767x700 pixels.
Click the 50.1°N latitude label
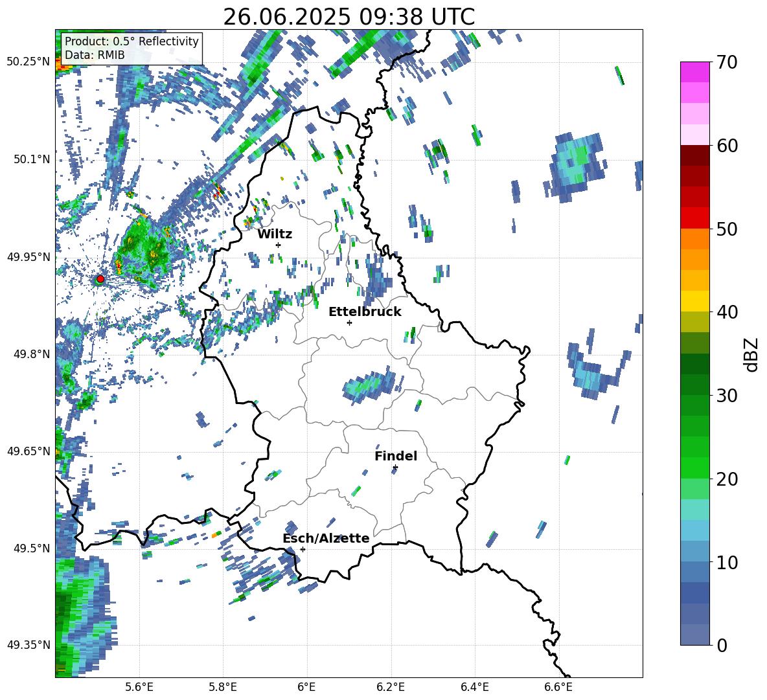[x=31, y=159]
